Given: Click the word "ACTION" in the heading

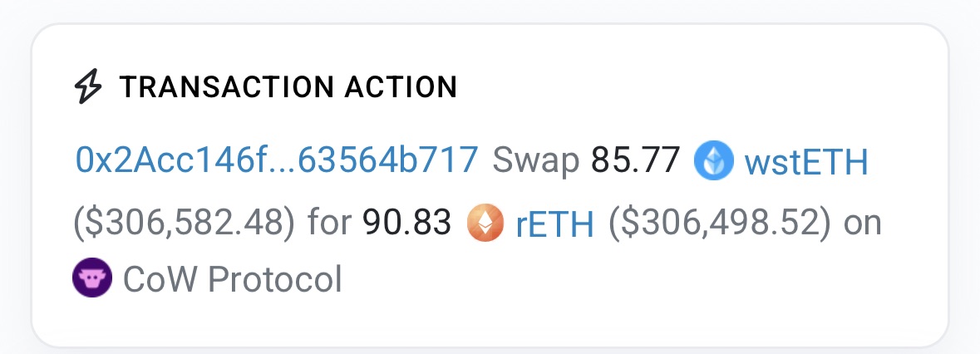Looking at the screenshot, I should (x=403, y=87).
